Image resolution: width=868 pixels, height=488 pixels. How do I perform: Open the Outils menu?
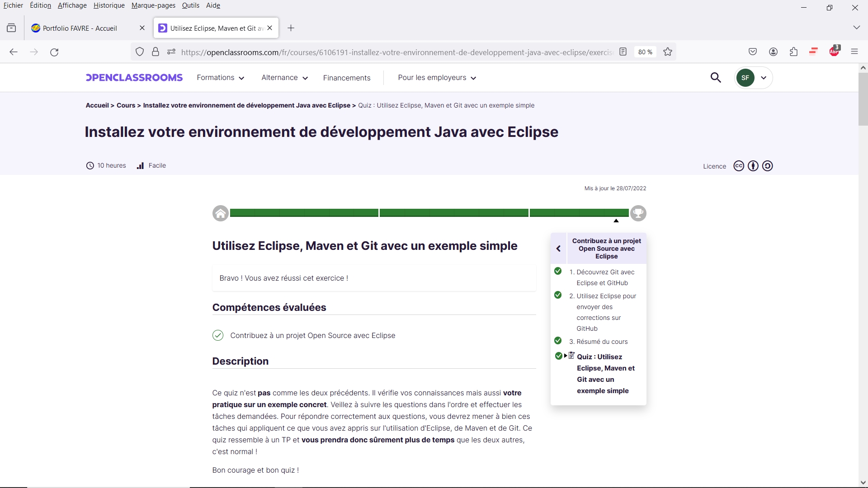191,5
